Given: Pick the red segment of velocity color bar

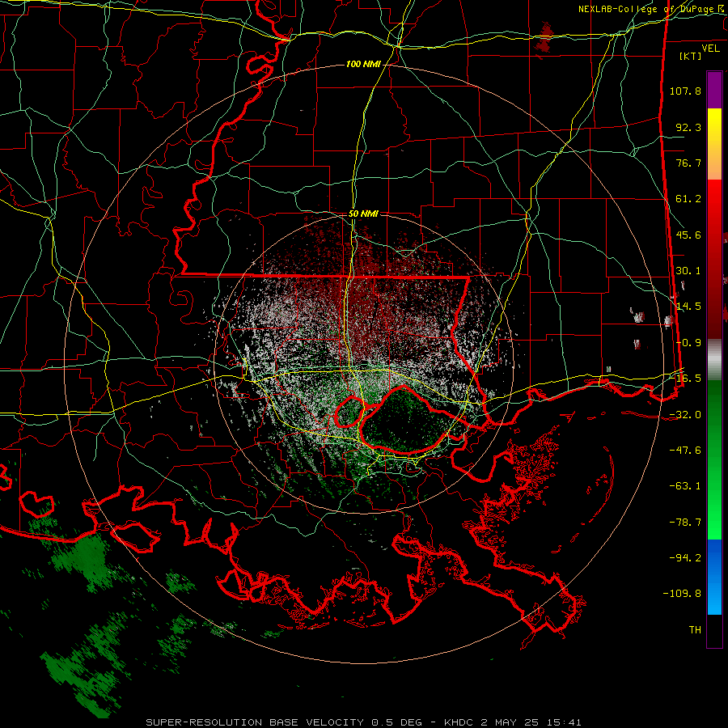Looking at the screenshot, I should click(714, 259).
